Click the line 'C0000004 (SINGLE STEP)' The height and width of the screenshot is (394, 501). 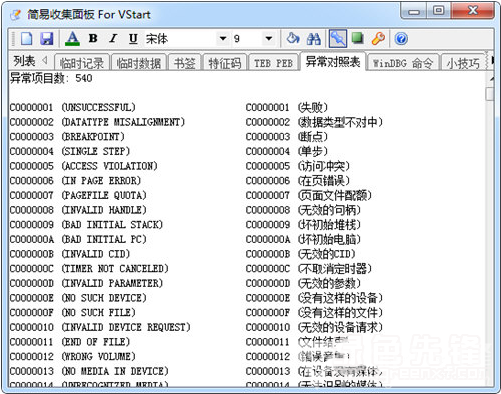[70, 151]
